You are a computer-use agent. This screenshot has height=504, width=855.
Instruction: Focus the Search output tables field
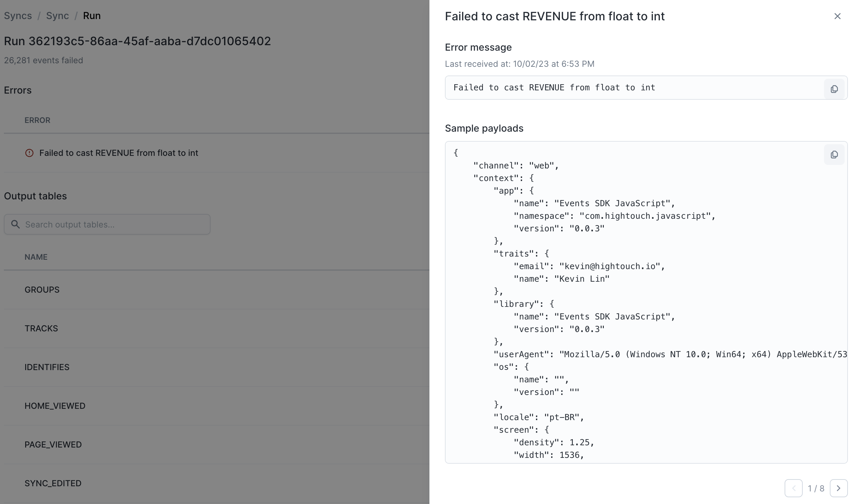116,224
